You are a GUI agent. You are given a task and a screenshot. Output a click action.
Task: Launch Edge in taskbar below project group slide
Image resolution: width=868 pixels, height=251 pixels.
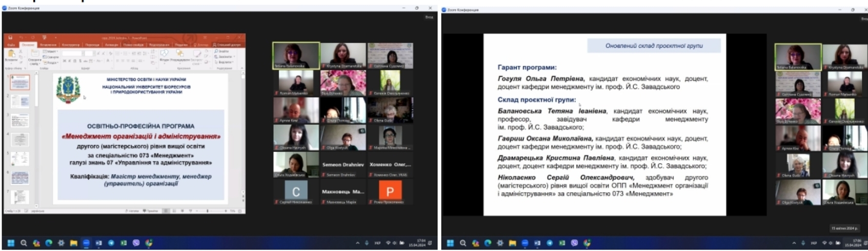[488, 243]
